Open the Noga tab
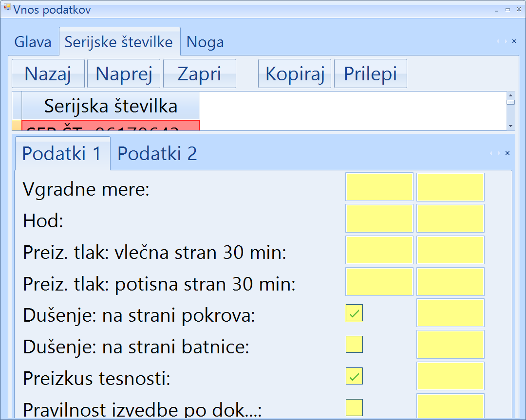526x420 pixels. pyautogui.click(x=205, y=42)
